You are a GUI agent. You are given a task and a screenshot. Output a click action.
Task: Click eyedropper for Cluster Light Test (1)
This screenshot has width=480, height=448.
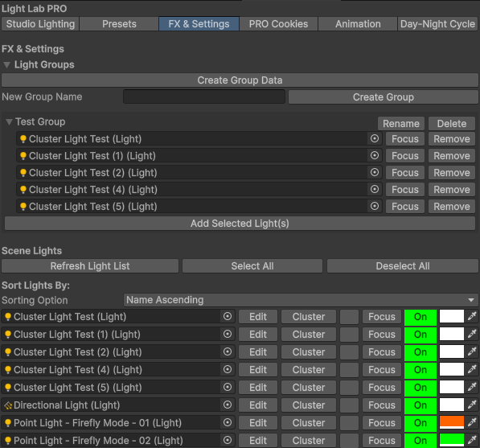point(472,334)
